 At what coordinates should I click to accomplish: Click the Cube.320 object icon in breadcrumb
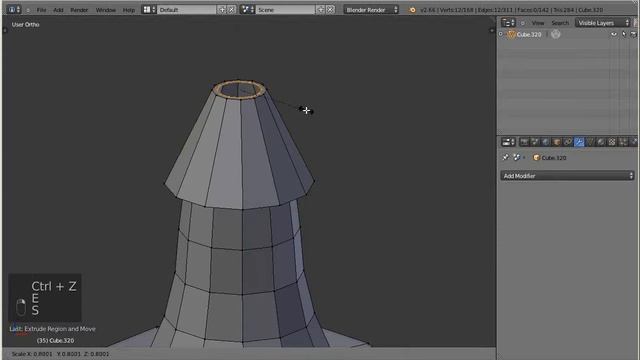click(536, 158)
